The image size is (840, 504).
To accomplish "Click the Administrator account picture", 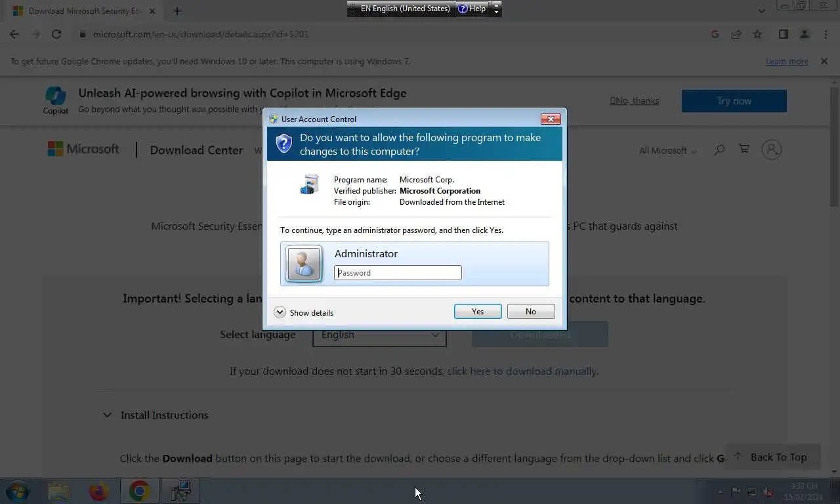I will coord(304,264).
